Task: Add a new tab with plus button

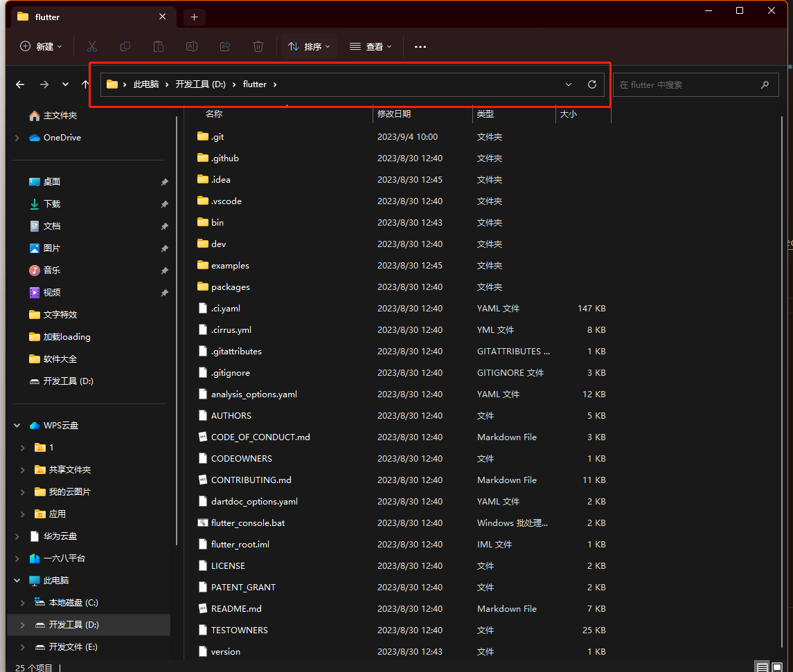Action: [x=194, y=17]
